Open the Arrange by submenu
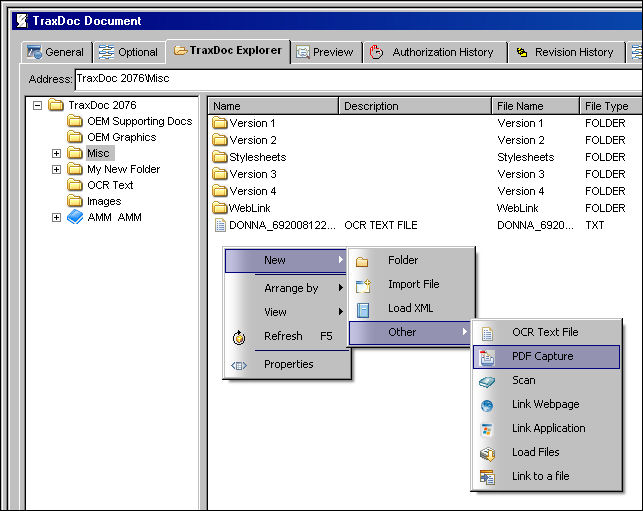 click(287, 288)
